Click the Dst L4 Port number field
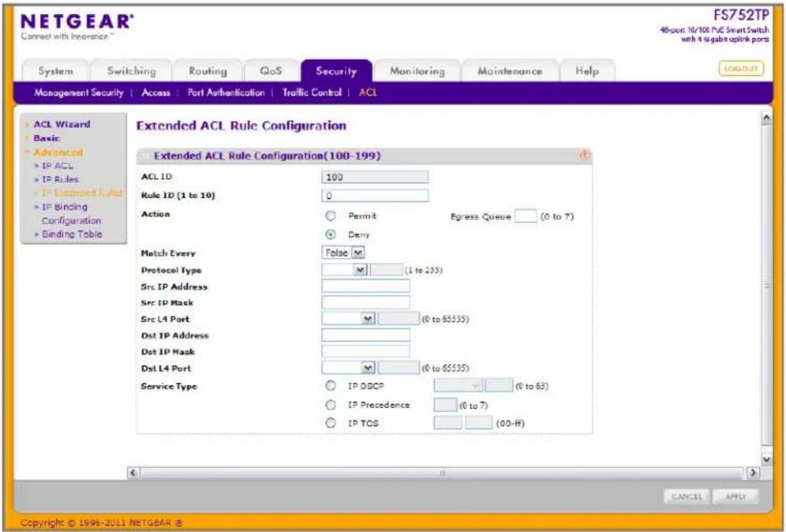The width and height of the screenshot is (786, 532). point(399,368)
